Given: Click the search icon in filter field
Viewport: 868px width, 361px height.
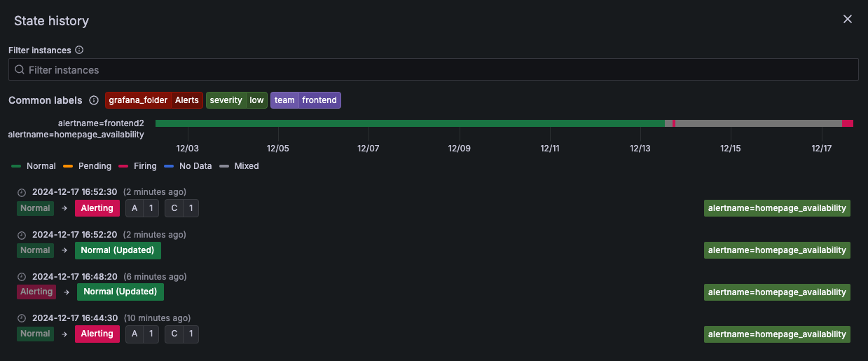Looking at the screenshot, I should point(20,69).
